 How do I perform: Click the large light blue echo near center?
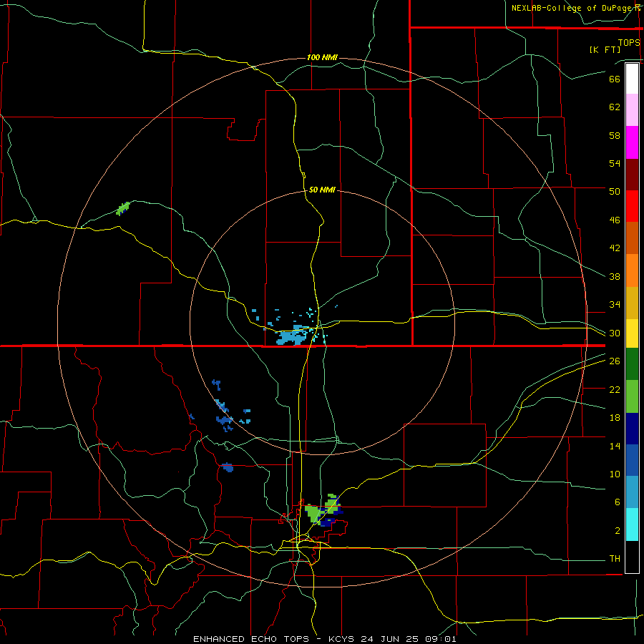pyautogui.click(x=293, y=336)
